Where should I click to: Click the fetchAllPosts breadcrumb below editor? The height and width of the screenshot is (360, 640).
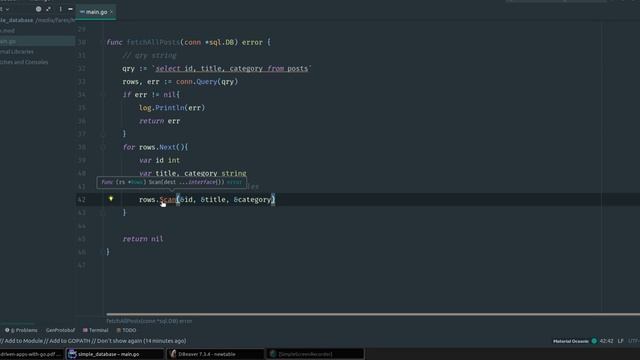[x=149, y=321]
